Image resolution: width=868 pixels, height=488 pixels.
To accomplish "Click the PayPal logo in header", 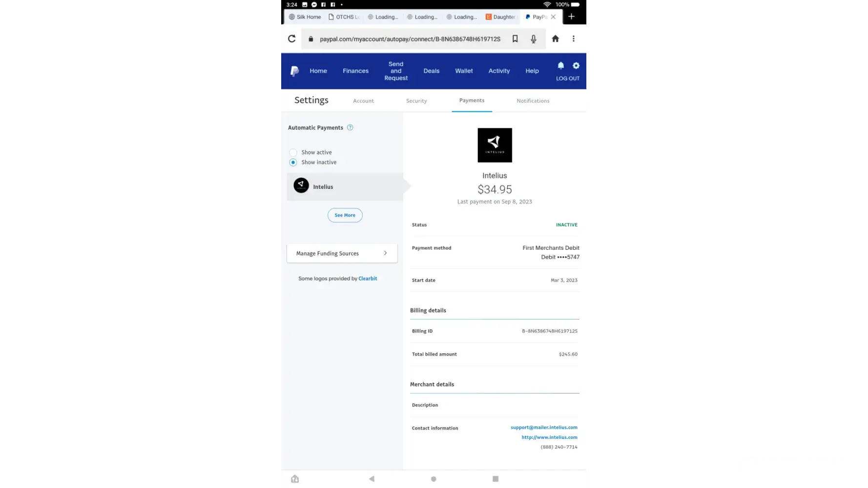I will tap(294, 71).
